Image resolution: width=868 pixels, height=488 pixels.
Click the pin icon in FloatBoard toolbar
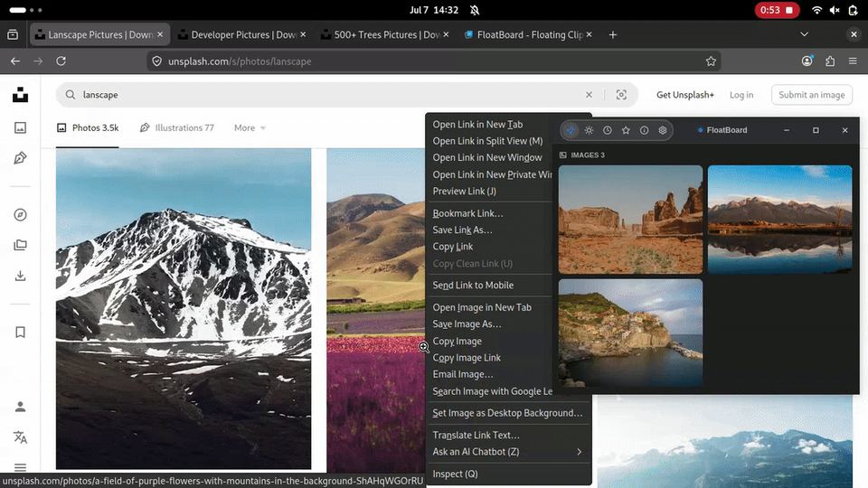pos(571,130)
